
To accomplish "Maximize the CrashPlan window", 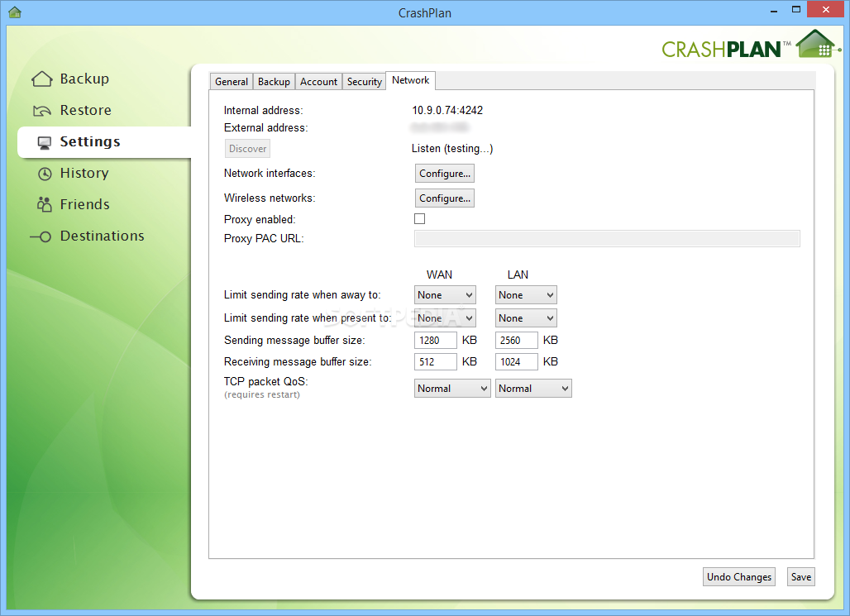I will point(795,9).
